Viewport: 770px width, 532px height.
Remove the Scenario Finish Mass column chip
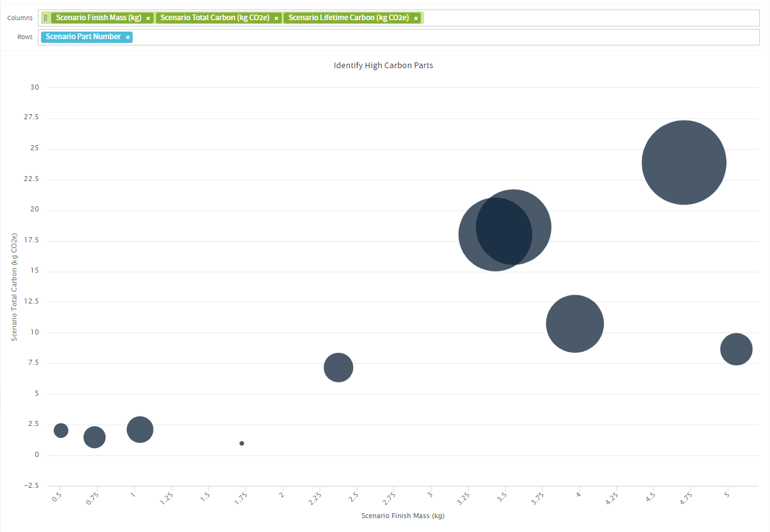[148, 18]
